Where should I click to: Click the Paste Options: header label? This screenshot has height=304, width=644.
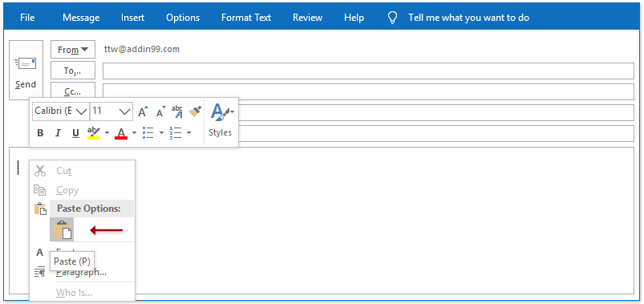[x=89, y=209]
